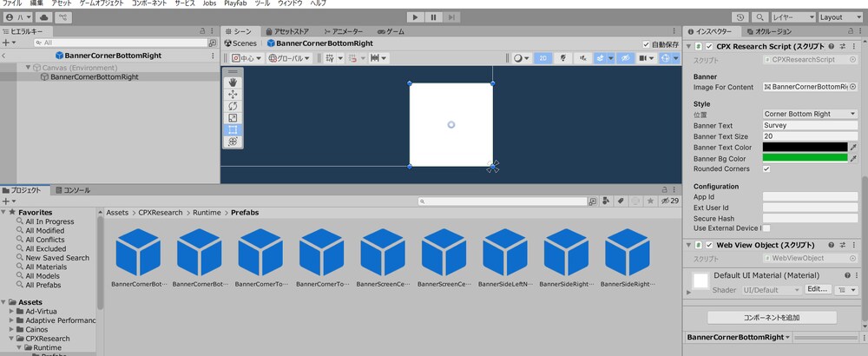Select the Scale tool in scene toolbar

pyautogui.click(x=233, y=118)
